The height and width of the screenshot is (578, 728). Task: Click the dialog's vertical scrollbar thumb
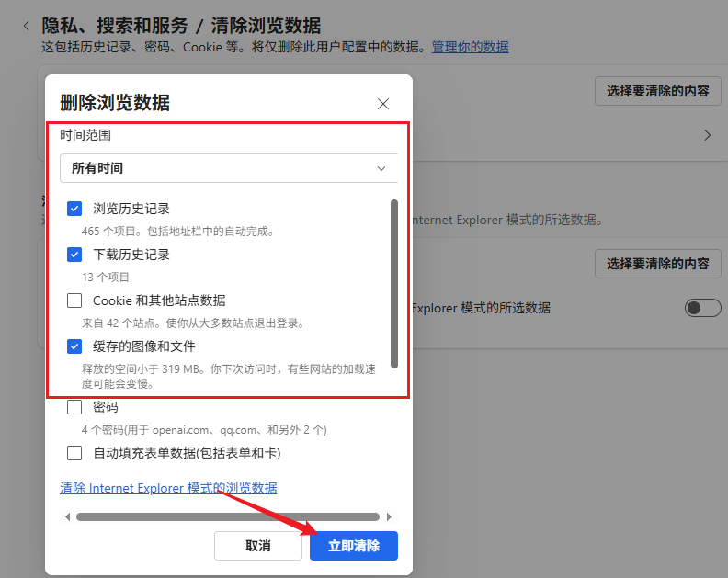(x=394, y=283)
